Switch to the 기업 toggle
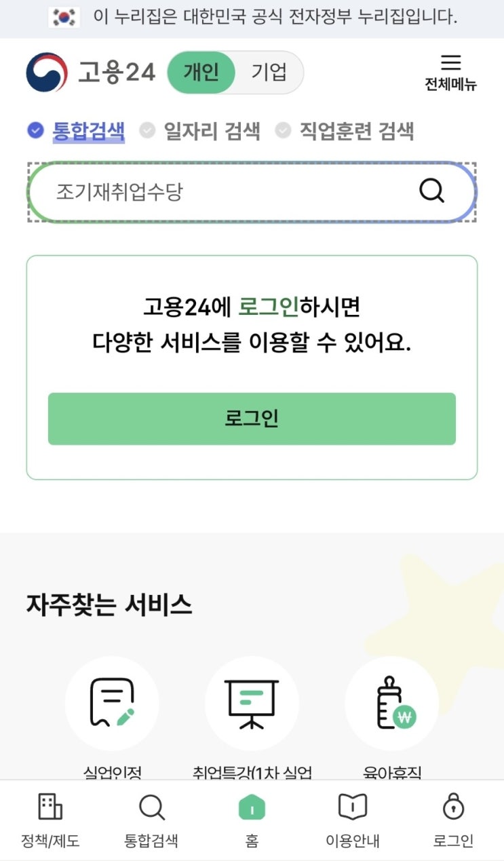 (269, 72)
